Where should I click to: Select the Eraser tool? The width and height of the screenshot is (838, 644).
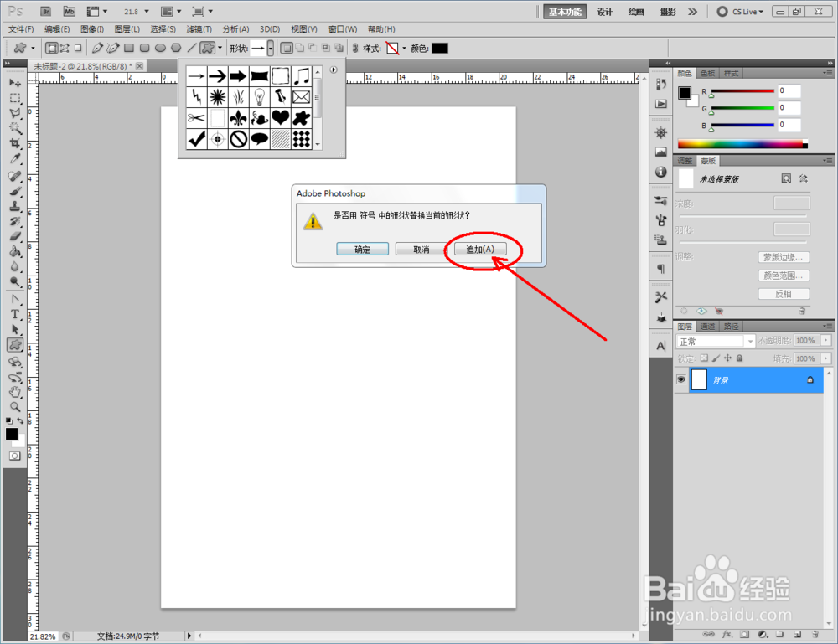(x=15, y=236)
